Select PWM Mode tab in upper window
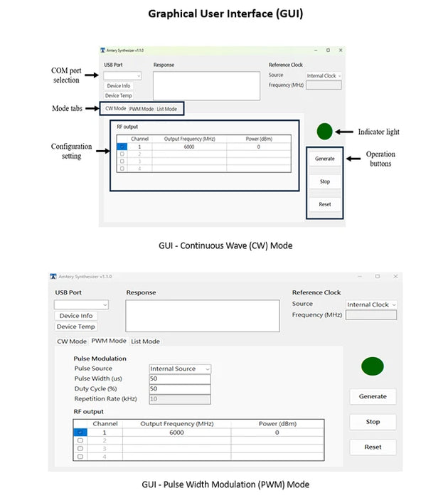The height and width of the screenshot is (498, 448). point(142,109)
